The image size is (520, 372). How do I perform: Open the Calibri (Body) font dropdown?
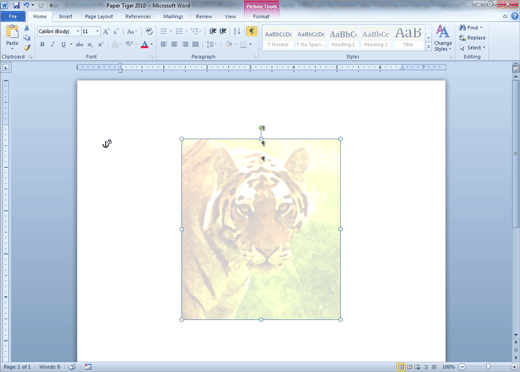(78, 31)
